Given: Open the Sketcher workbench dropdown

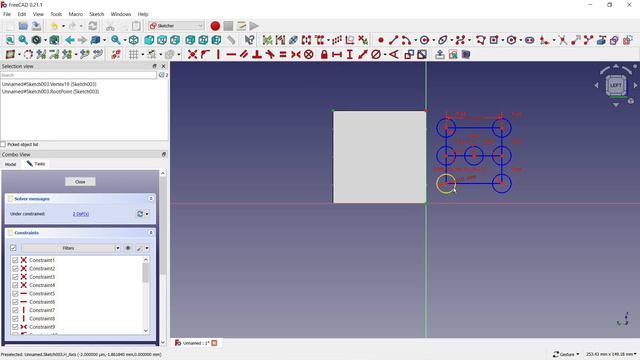Looking at the screenshot, I should [176, 26].
